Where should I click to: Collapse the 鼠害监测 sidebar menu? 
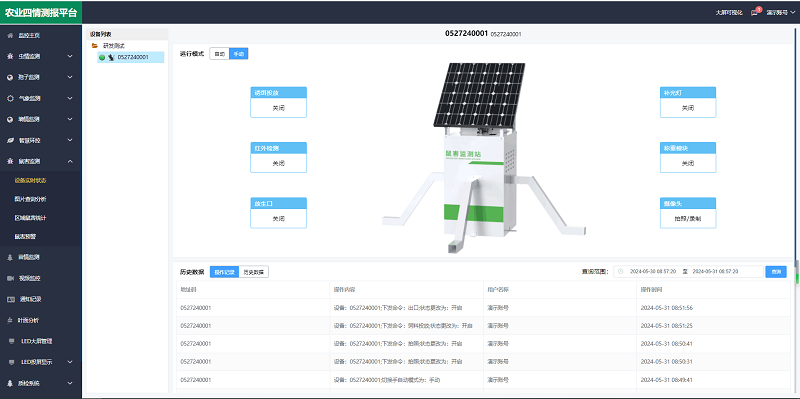click(x=70, y=161)
